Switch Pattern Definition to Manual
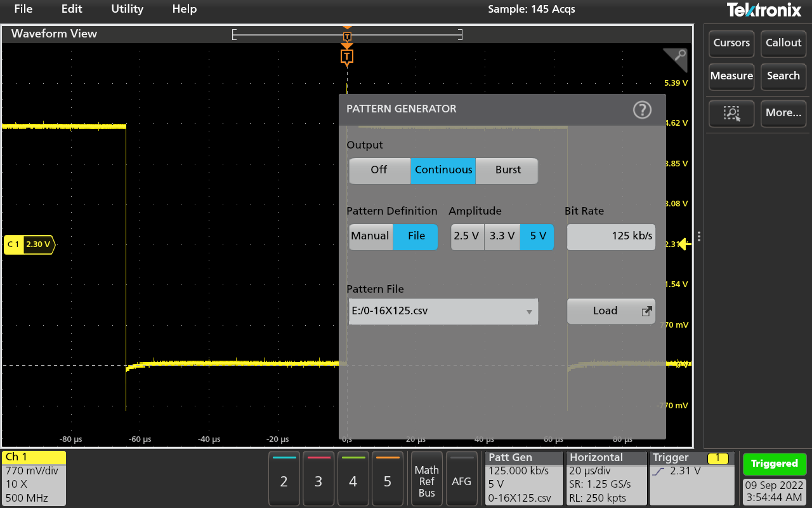The height and width of the screenshot is (508, 812). 370,236
